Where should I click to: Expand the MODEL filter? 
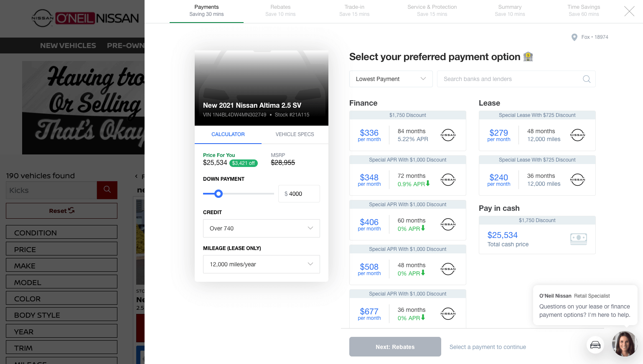pos(61,282)
